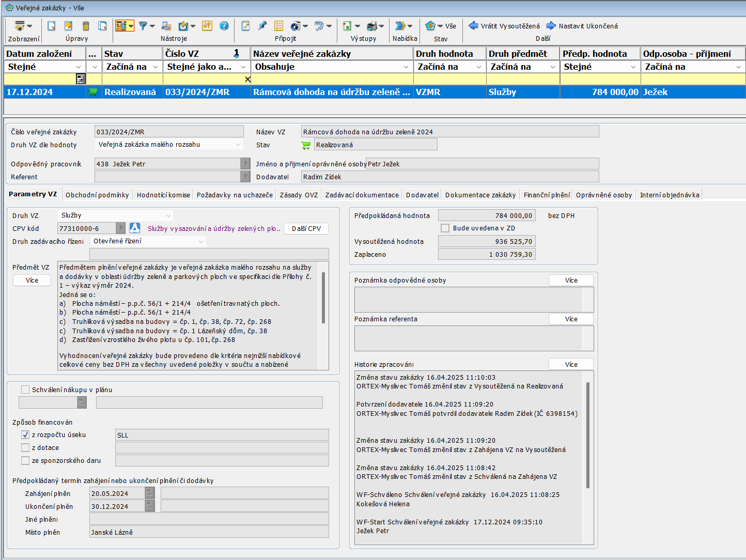The height and width of the screenshot is (560, 746).
Task: Click the pin attachment icon
Action: 262,26
